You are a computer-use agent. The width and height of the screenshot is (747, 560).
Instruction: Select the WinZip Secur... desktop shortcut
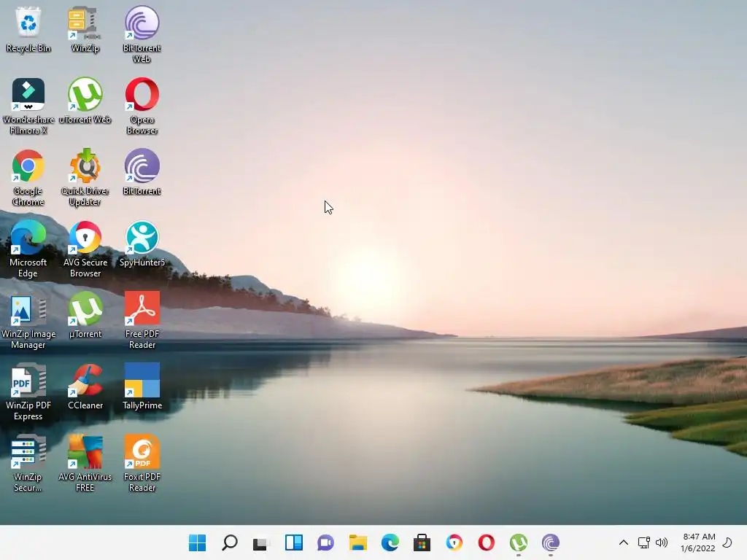point(28,463)
